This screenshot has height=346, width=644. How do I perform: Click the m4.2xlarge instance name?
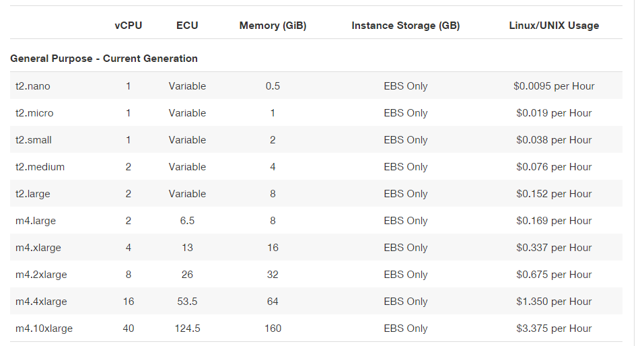(41, 275)
